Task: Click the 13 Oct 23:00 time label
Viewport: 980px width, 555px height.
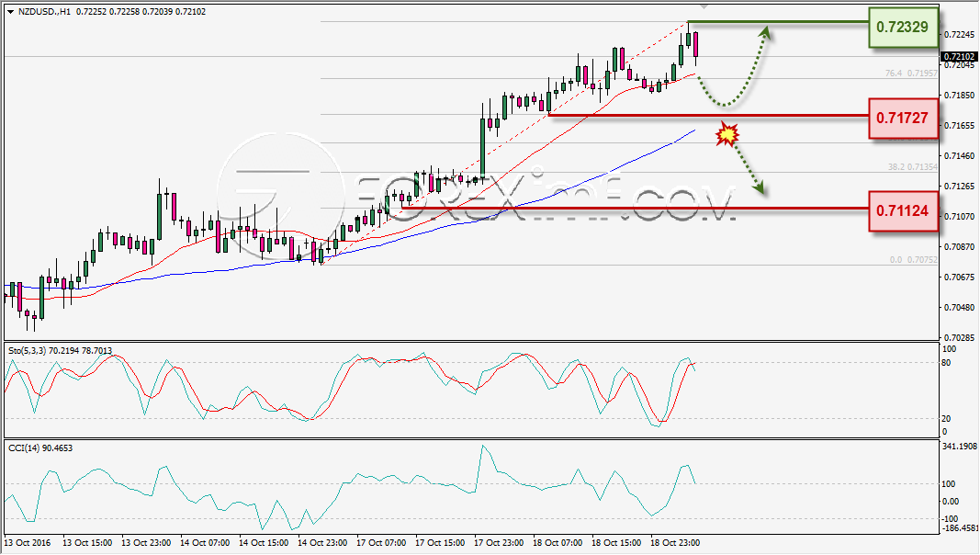Action: coord(146,542)
